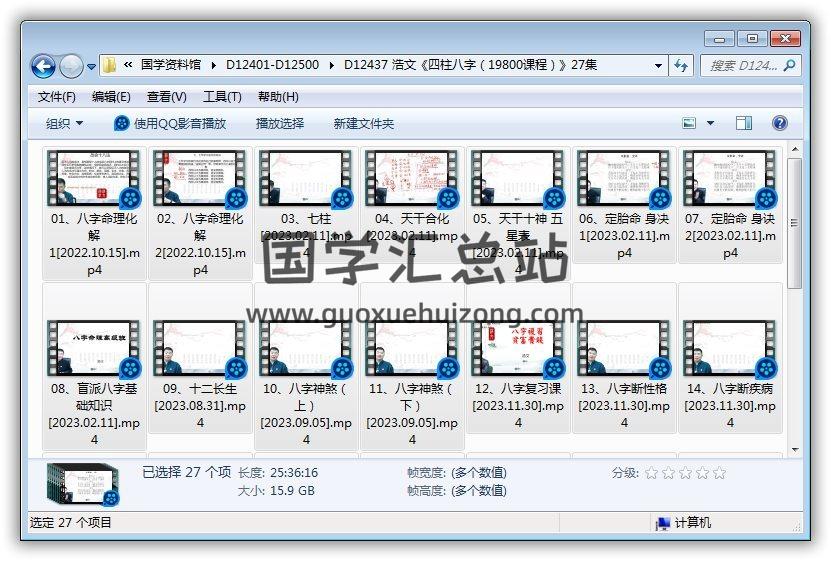Open the 编辑(E) menu
This screenshot has width=831, height=561.
pyautogui.click(x=111, y=97)
